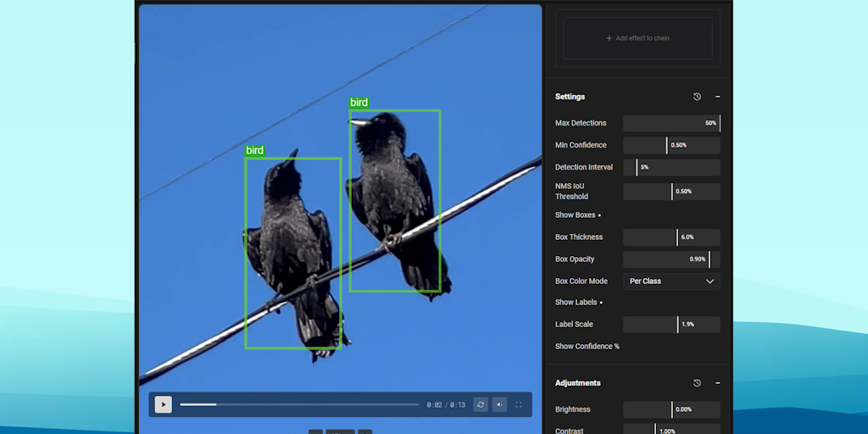This screenshot has height=434, width=868.
Task: Open the Box Color Mode dropdown
Action: (671, 281)
